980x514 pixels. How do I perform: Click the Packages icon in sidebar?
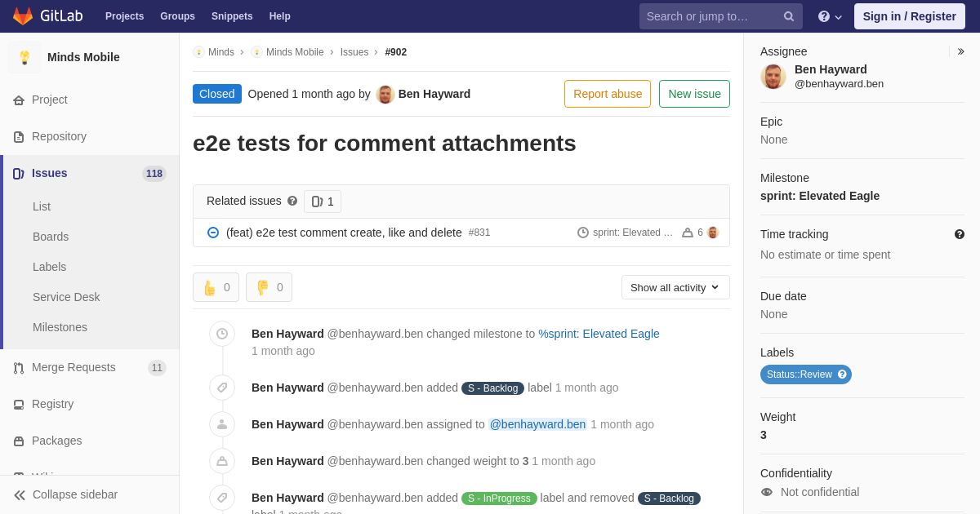pyautogui.click(x=19, y=441)
